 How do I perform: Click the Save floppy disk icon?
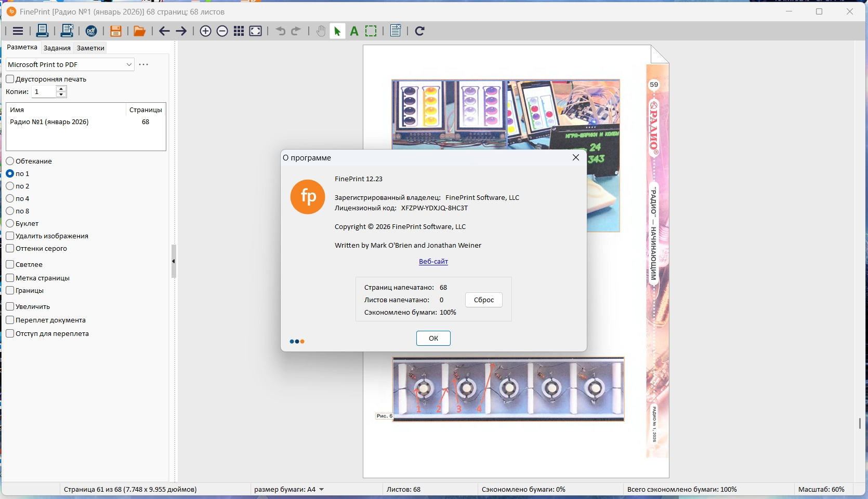(x=115, y=31)
